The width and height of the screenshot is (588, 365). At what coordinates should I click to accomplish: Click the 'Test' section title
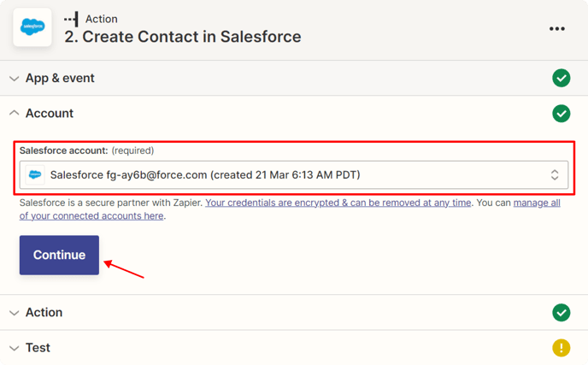(38, 348)
